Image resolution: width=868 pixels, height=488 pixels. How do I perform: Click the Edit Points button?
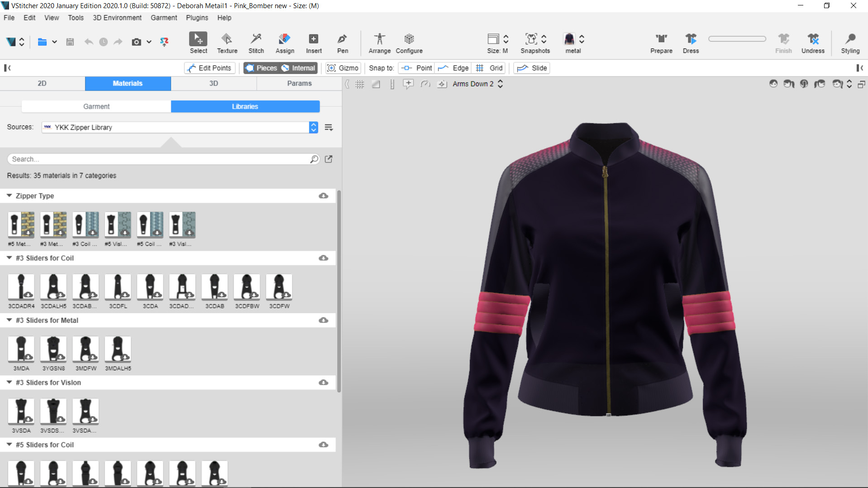pyautogui.click(x=210, y=68)
